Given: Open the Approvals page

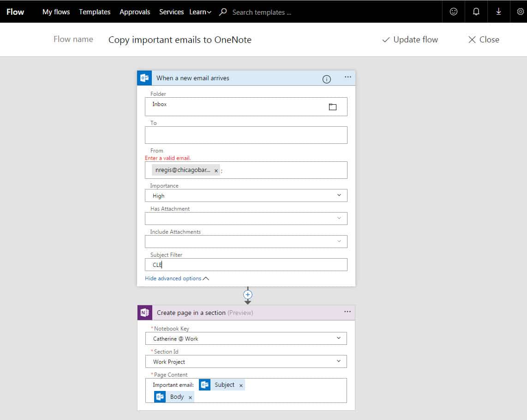Looking at the screenshot, I should pos(135,12).
